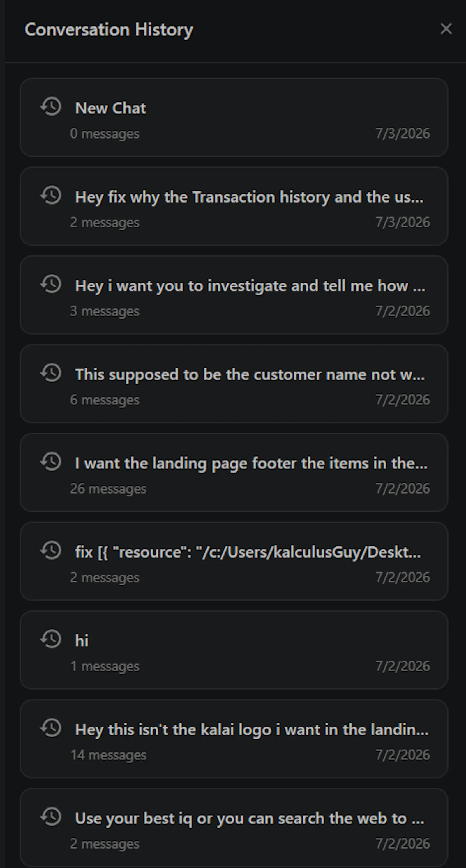This screenshot has width=466, height=868.
Task: Open the Transaction history fix conversation
Action: tap(234, 206)
